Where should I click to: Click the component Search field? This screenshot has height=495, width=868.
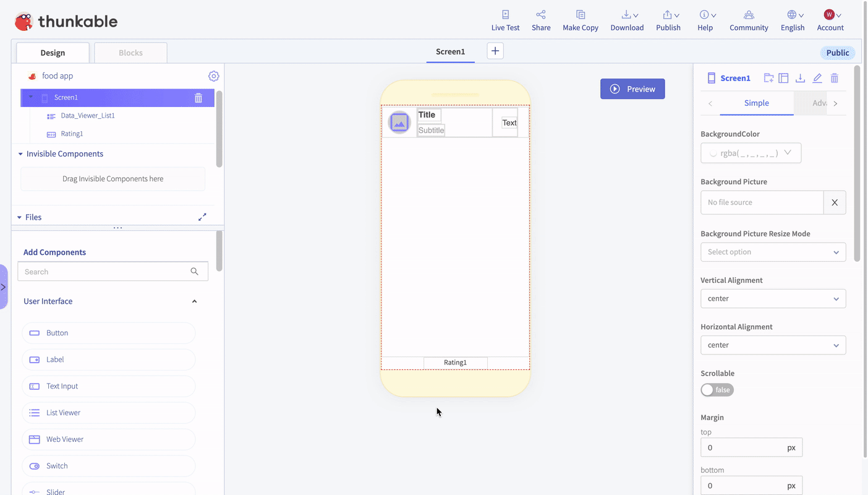[x=105, y=272]
